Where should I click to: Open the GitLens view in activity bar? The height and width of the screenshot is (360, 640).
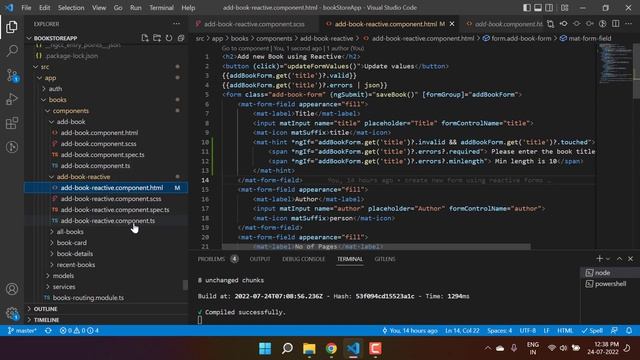tap(12, 147)
